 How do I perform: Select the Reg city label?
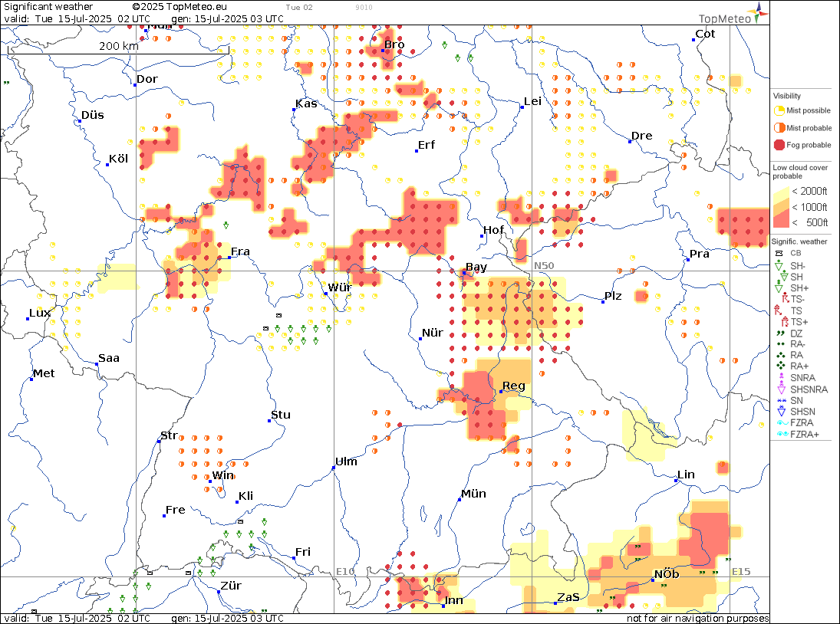[x=514, y=386]
